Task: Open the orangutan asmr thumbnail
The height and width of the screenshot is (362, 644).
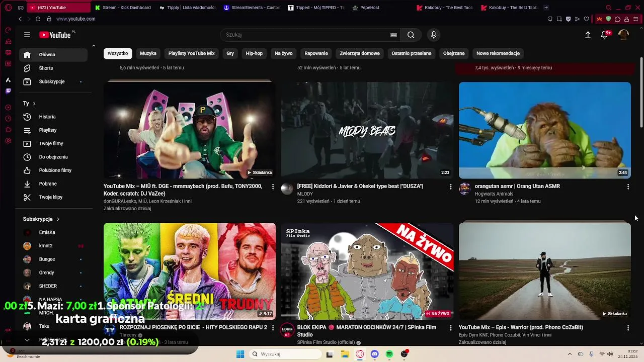Action: tap(544, 130)
